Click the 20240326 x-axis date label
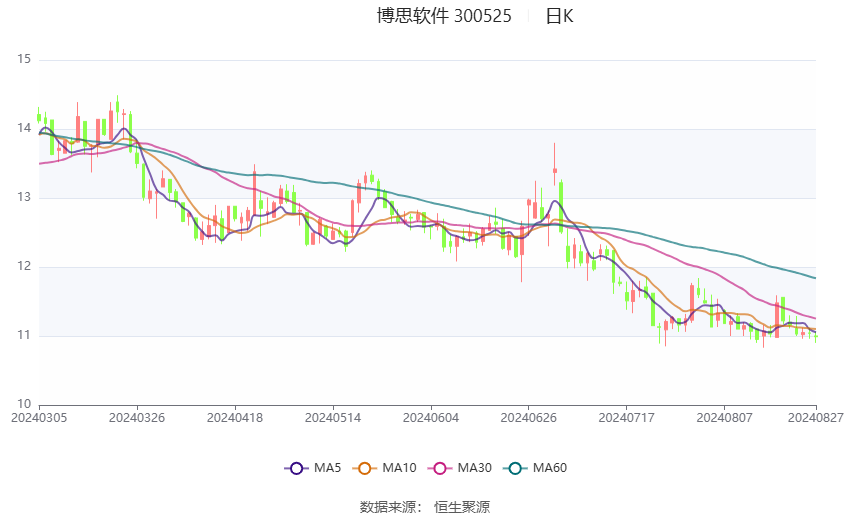Viewport: 850px width, 517px height. (137, 418)
